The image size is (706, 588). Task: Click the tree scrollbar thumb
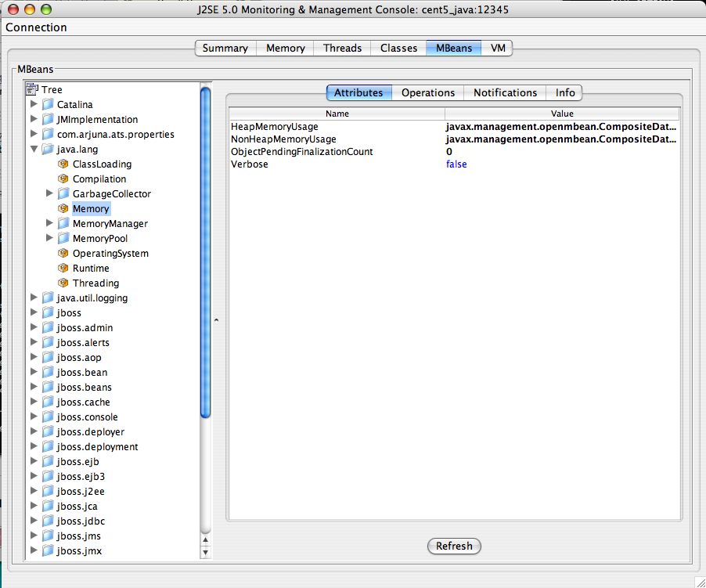click(205, 253)
